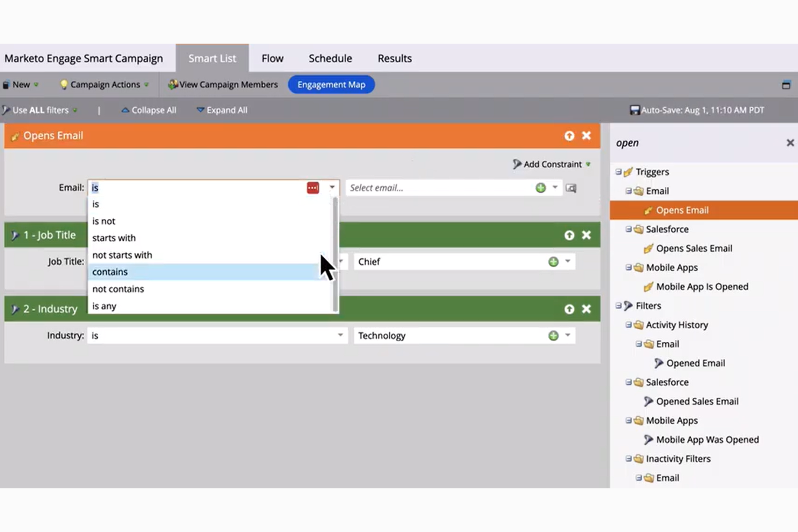Move Opens Email trigger up arrow
The height and width of the screenshot is (532, 798).
coord(569,136)
